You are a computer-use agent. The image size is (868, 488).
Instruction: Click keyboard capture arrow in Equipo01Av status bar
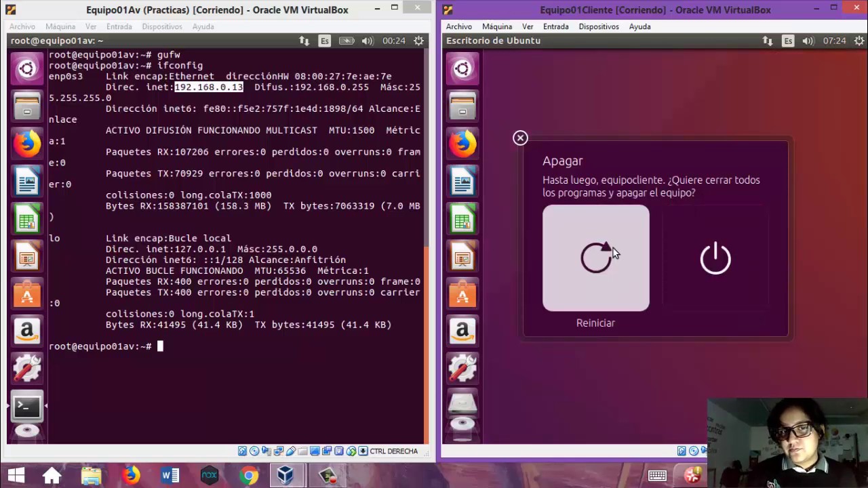363,451
